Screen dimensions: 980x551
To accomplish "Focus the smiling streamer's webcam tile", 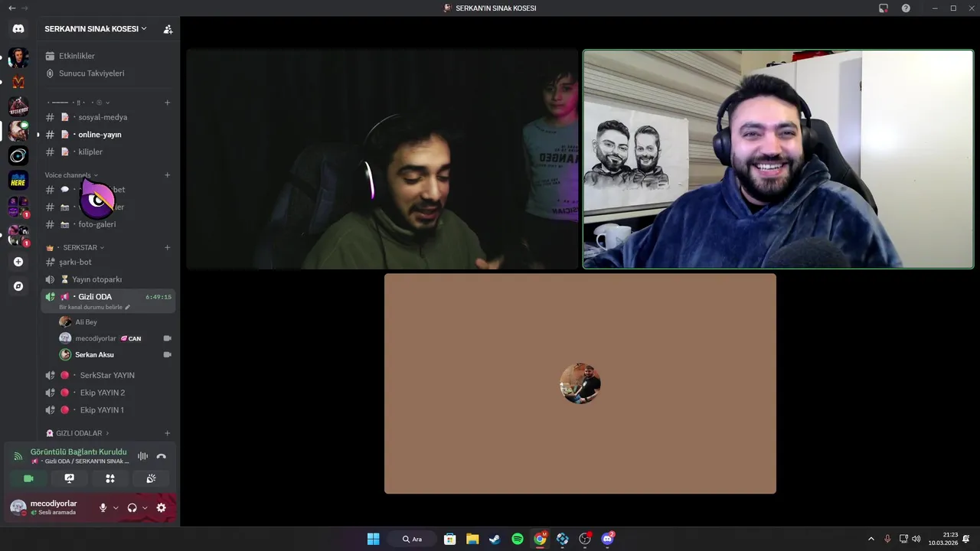I will (x=778, y=159).
